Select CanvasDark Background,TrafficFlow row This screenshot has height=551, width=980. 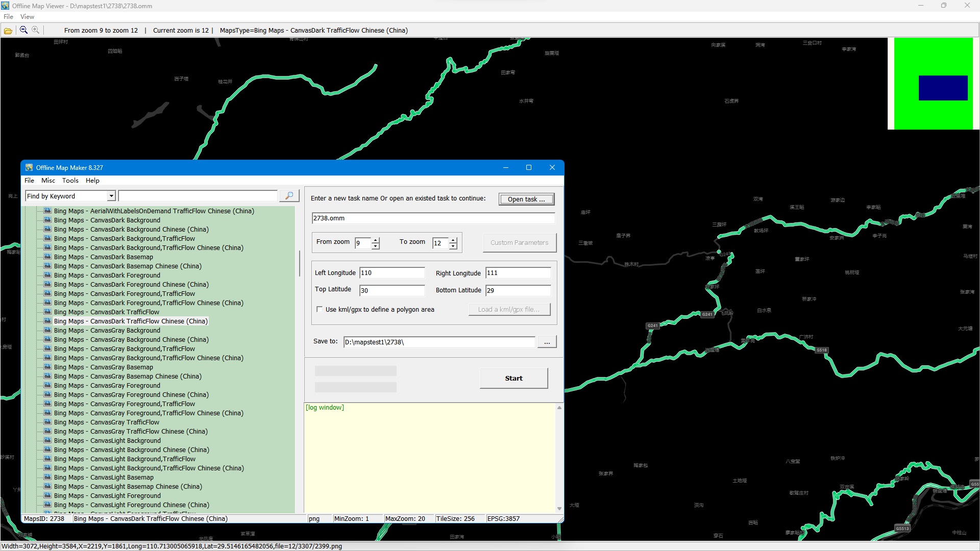click(125, 238)
